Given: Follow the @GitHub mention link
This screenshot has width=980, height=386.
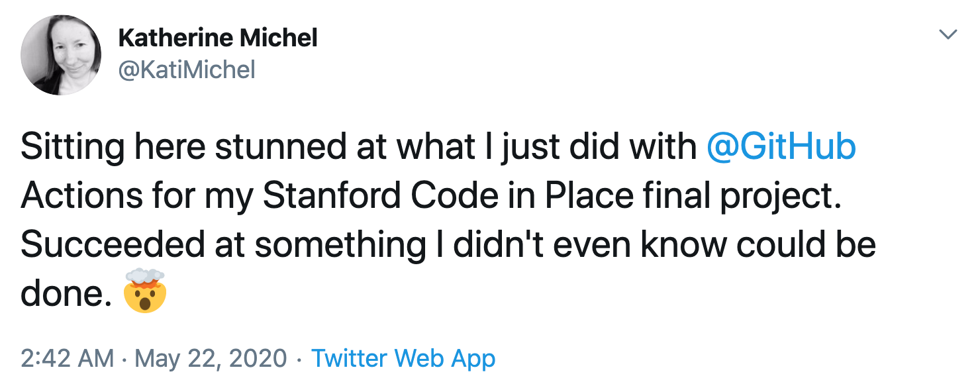Looking at the screenshot, I should pyautogui.click(x=781, y=147).
